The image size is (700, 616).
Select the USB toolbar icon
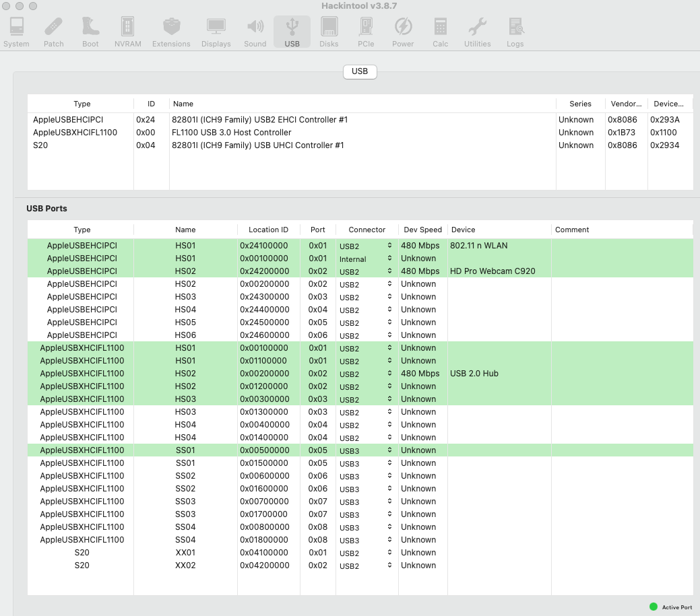(x=292, y=32)
